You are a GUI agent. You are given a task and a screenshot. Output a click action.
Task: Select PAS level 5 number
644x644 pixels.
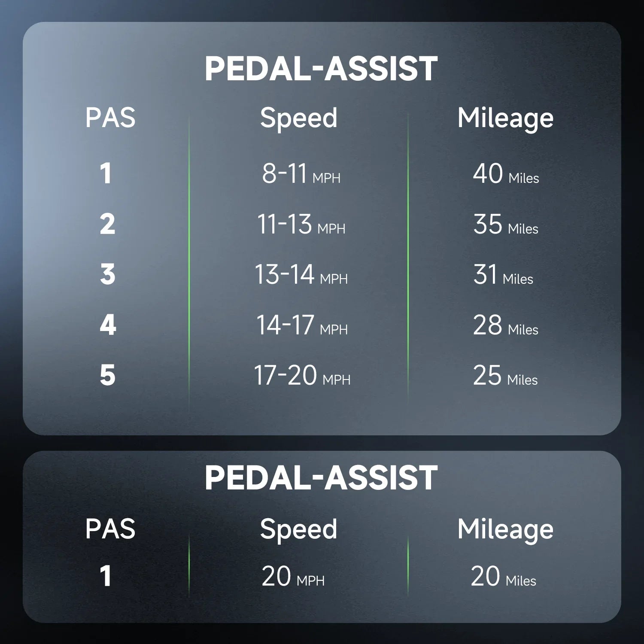pos(107,375)
